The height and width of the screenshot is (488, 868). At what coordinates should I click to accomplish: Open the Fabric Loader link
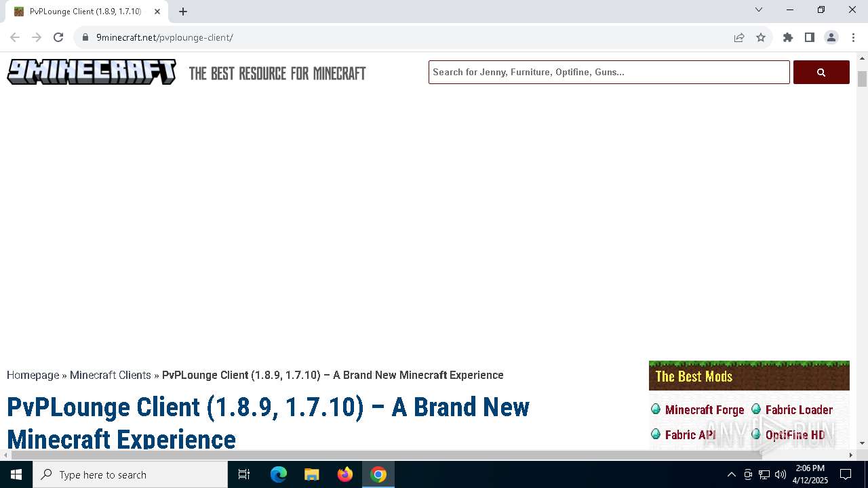tap(799, 410)
